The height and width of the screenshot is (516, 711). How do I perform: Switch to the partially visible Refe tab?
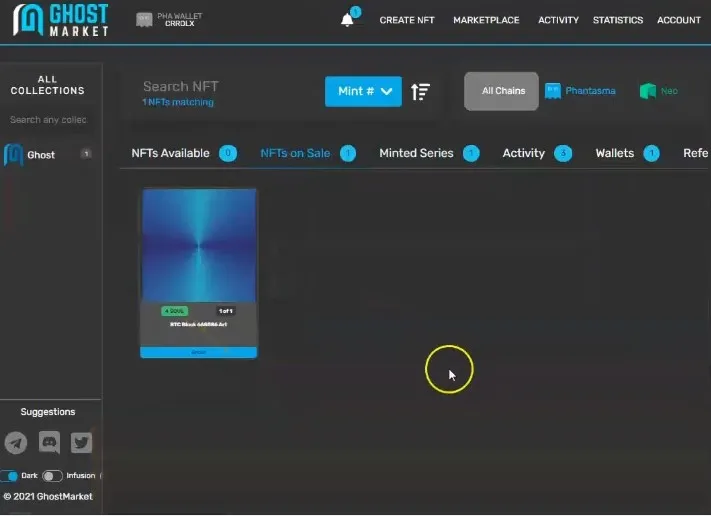point(696,153)
